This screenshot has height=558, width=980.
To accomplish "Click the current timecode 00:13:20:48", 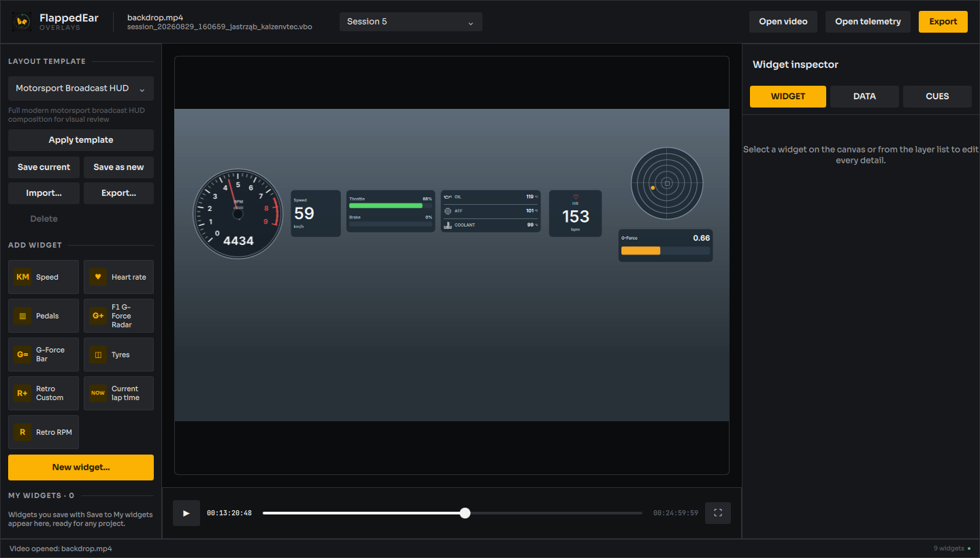I will pos(229,513).
